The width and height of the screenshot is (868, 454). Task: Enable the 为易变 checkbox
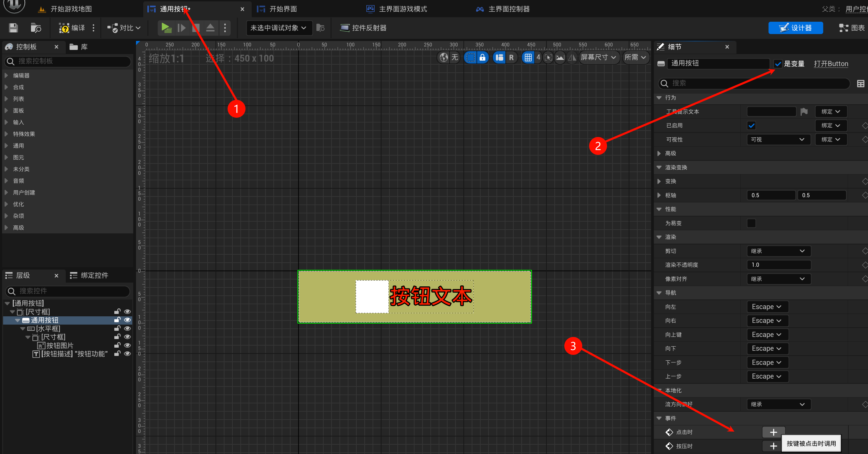tap(751, 223)
